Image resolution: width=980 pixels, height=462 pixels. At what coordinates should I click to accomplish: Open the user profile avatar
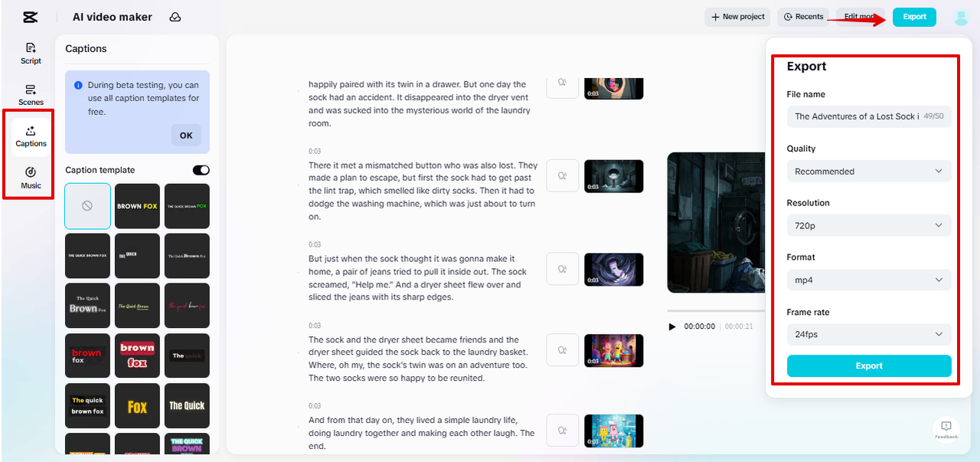click(x=961, y=18)
